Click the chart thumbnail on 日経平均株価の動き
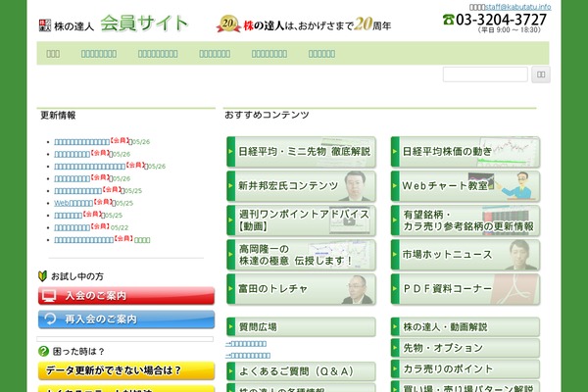 tap(507, 152)
